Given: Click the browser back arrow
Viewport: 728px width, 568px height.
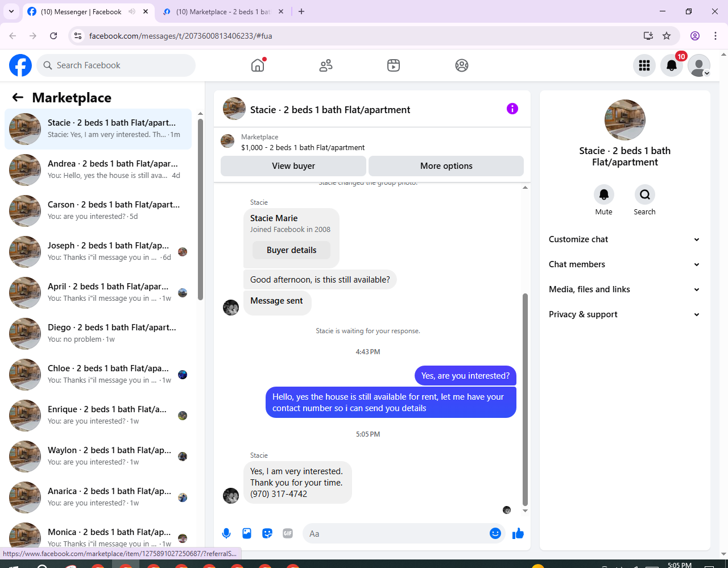Looking at the screenshot, I should pyautogui.click(x=13, y=36).
